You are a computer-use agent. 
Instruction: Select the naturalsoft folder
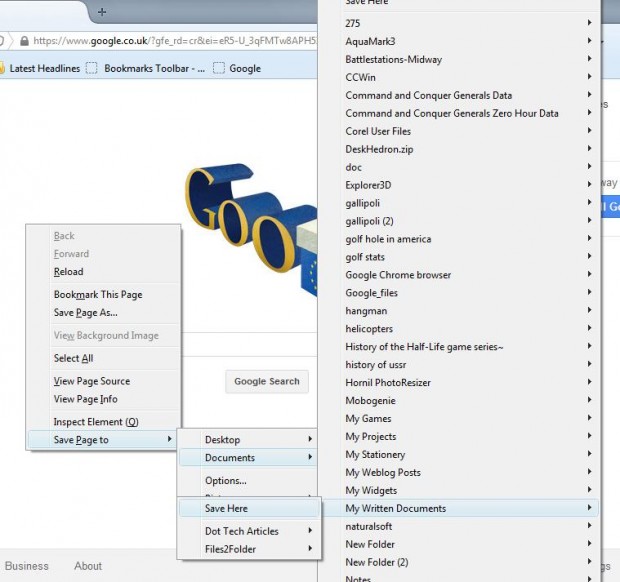[x=459, y=527]
